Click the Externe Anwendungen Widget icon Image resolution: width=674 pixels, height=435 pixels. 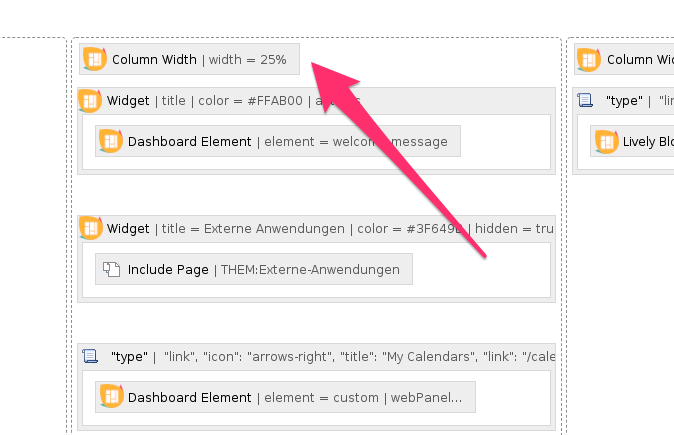click(x=90, y=228)
